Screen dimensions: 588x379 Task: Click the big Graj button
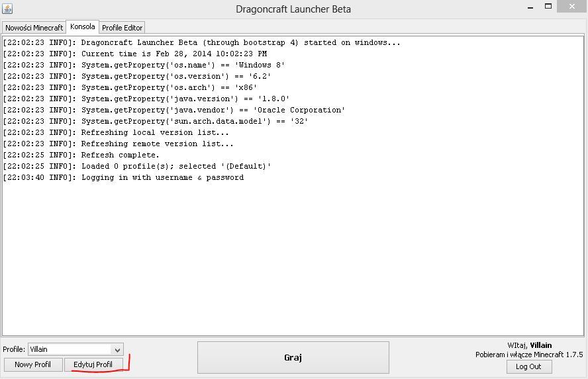293,357
